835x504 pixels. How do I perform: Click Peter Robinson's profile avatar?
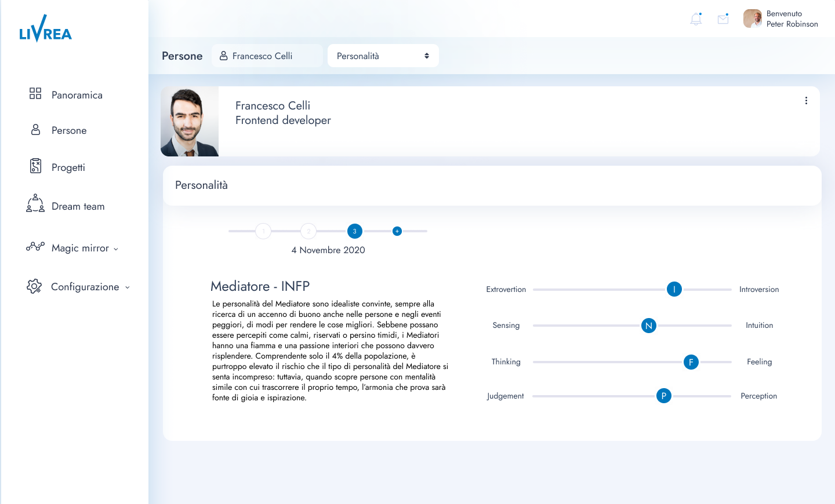[x=753, y=19]
